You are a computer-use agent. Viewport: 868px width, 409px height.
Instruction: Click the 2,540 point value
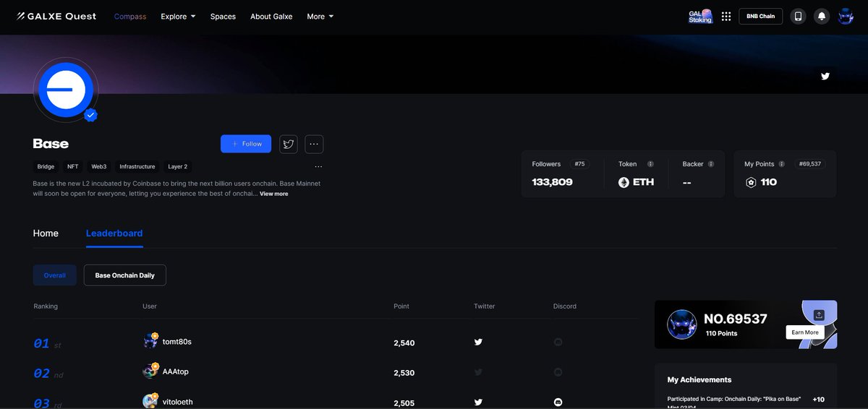404,343
